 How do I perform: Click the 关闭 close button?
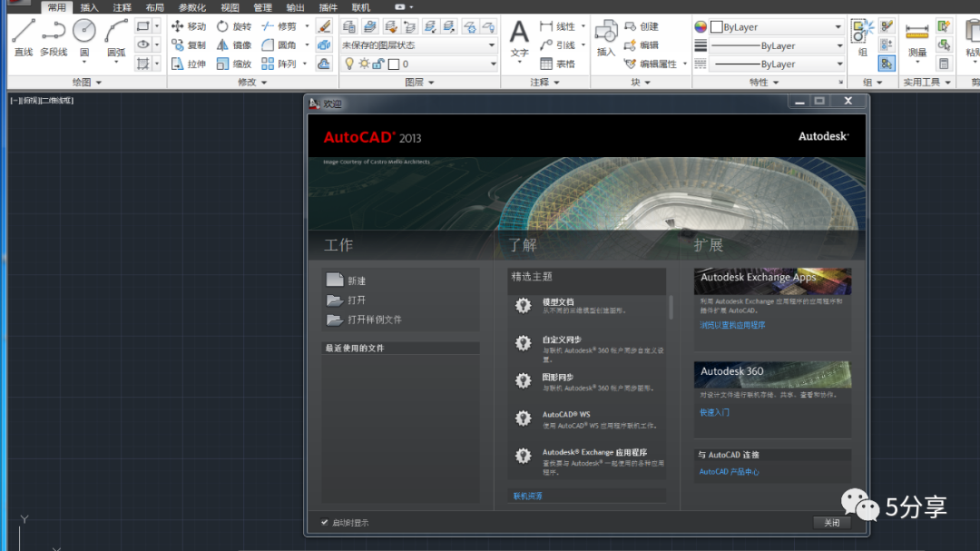coord(832,522)
